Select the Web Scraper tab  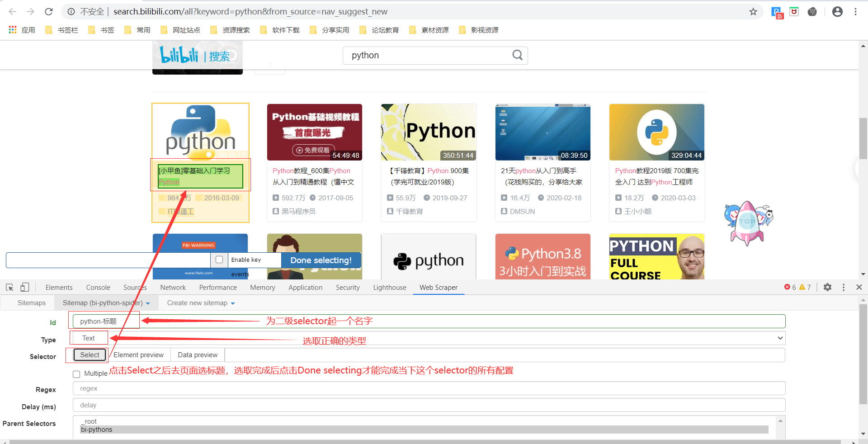pos(439,288)
